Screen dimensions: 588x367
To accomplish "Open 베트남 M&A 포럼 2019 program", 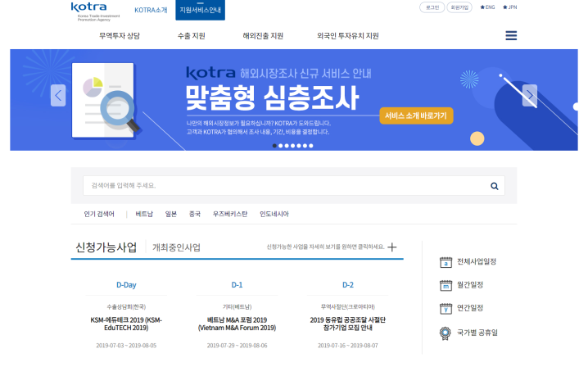I will tap(237, 324).
